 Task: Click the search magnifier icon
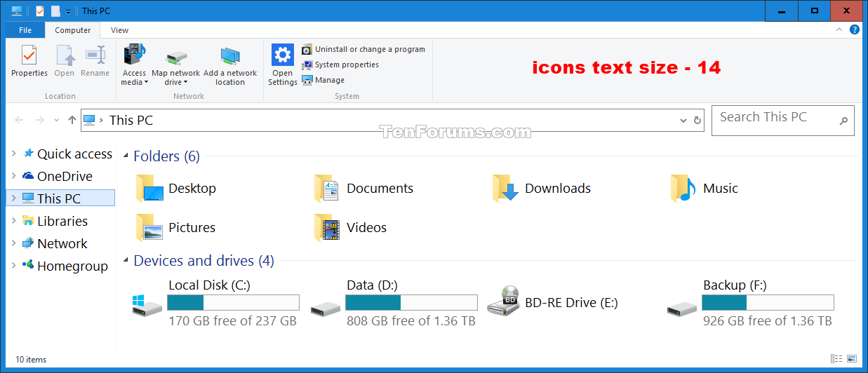pyautogui.click(x=844, y=121)
